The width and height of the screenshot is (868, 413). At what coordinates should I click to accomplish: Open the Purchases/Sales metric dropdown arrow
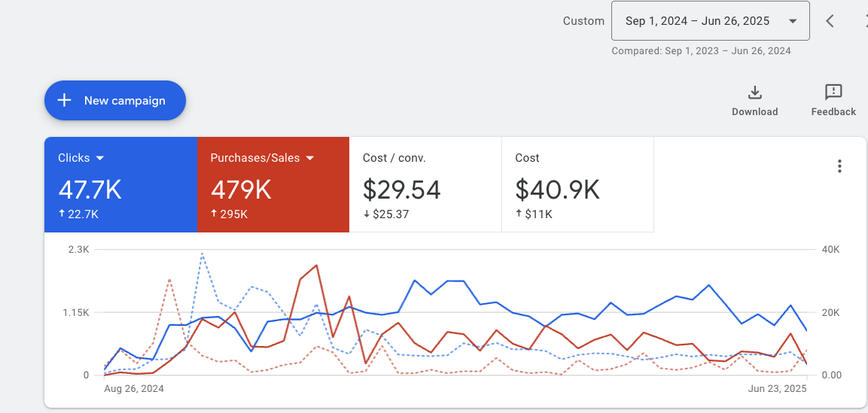(309, 159)
